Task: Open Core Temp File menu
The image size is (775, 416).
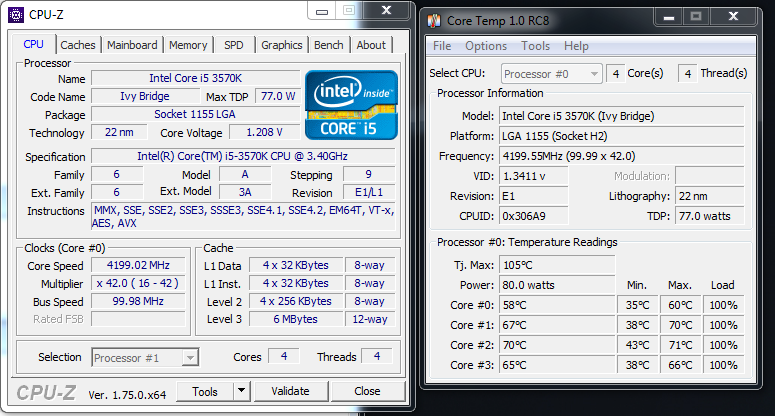Action: coord(442,46)
